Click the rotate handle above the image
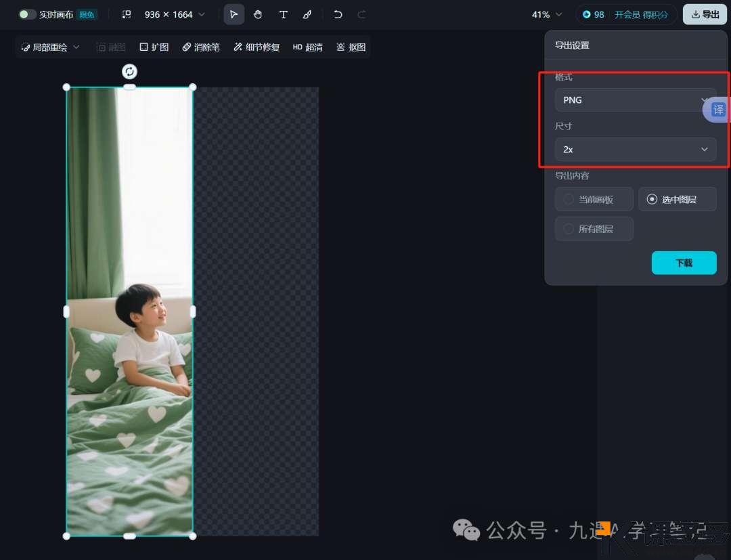The width and height of the screenshot is (731, 560). tap(129, 71)
